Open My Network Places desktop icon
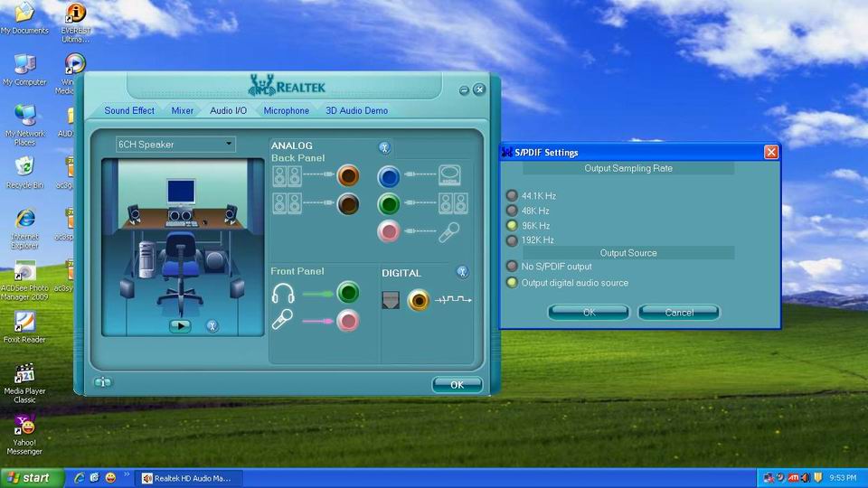This screenshot has height=488, width=868. (x=24, y=126)
